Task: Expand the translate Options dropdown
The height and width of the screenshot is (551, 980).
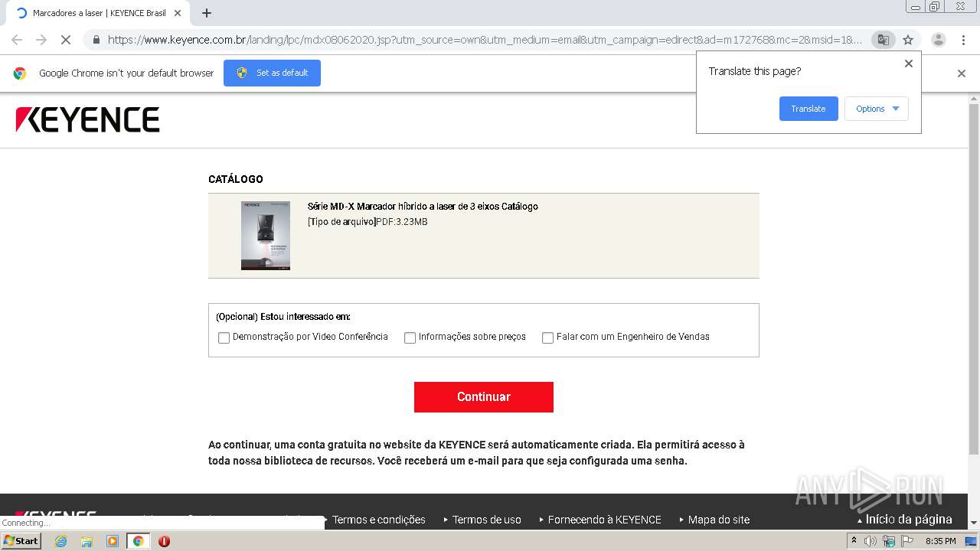Action: pyautogui.click(x=877, y=109)
